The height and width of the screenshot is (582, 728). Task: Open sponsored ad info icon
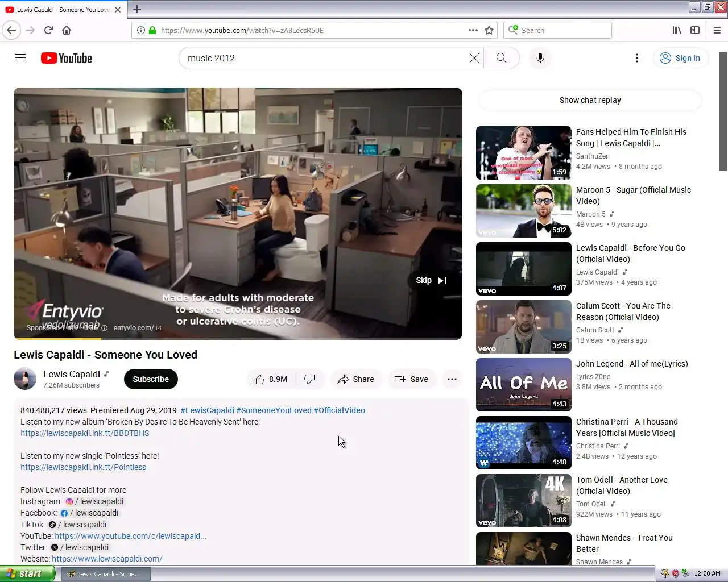tap(104, 328)
